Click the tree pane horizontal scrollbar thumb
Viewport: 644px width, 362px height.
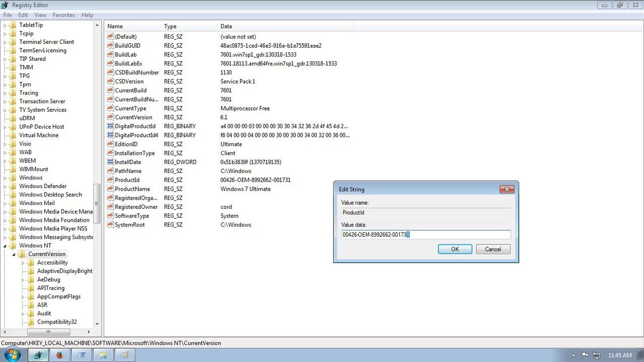(48, 332)
